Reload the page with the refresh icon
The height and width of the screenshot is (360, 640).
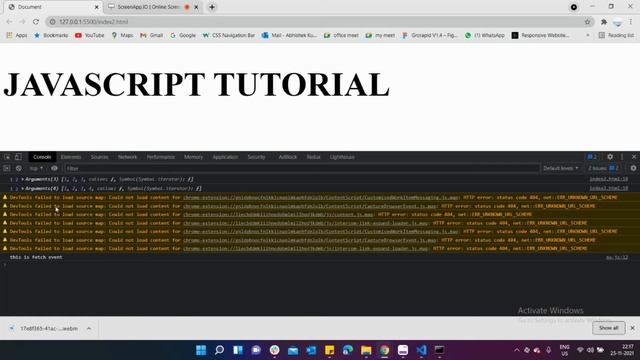click(36, 22)
